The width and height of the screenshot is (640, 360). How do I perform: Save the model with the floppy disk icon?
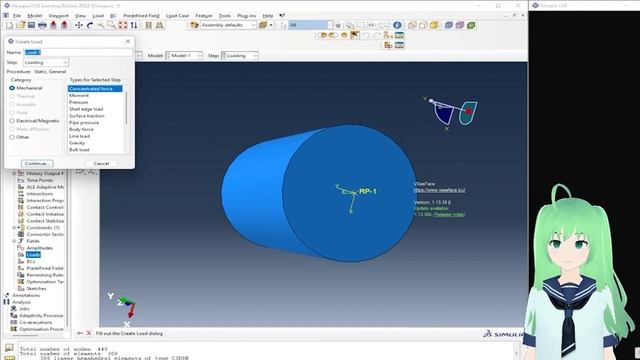point(31,25)
